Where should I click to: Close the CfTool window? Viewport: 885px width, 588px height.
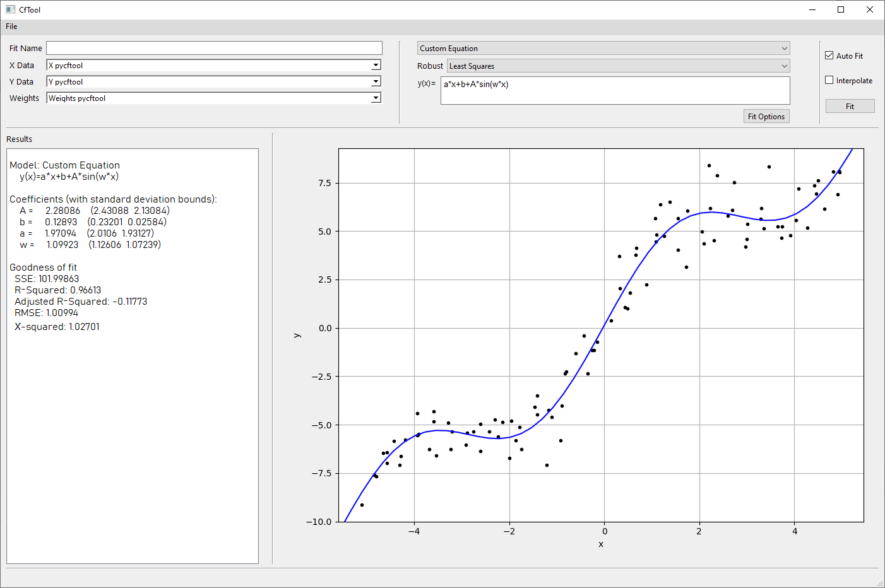pos(870,9)
